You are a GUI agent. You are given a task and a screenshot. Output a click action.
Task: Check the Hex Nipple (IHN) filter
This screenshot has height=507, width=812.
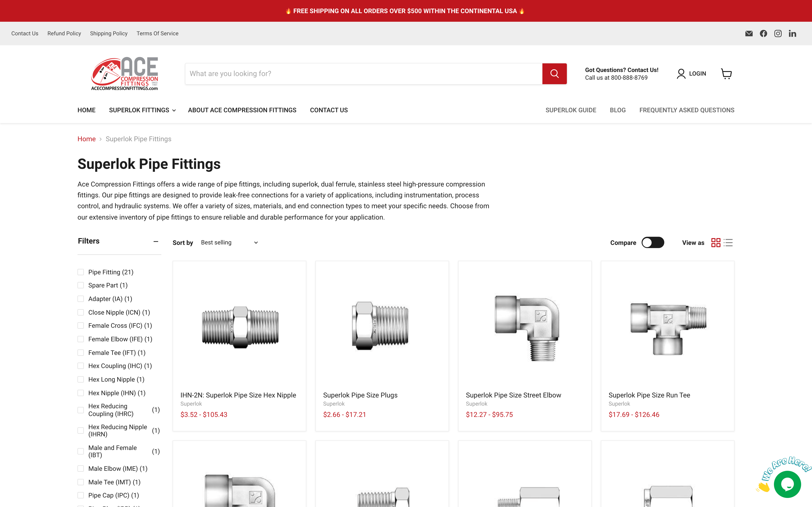click(x=80, y=393)
